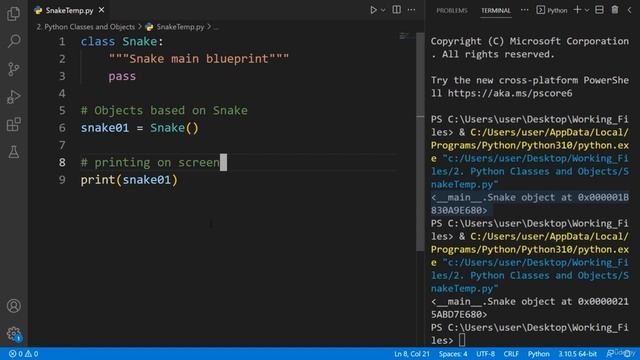The width and height of the screenshot is (640, 360).
Task: Open the Search view
Action: click(x=13, y=41)
